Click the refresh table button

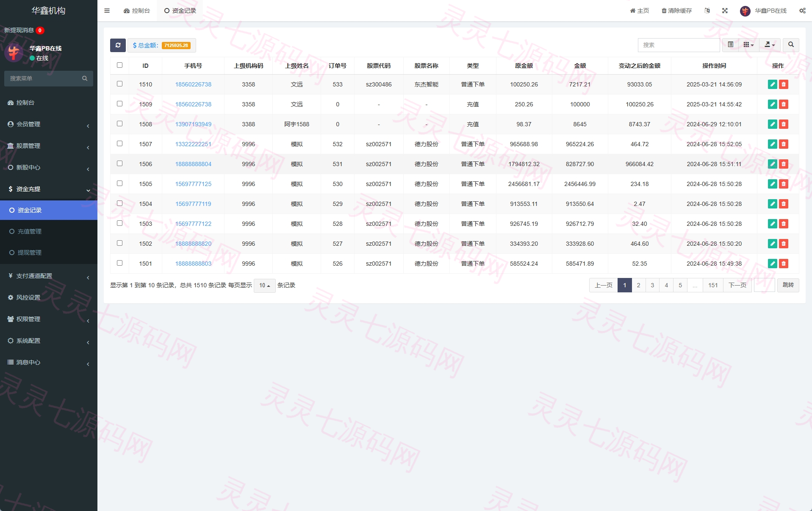point(118,45)
